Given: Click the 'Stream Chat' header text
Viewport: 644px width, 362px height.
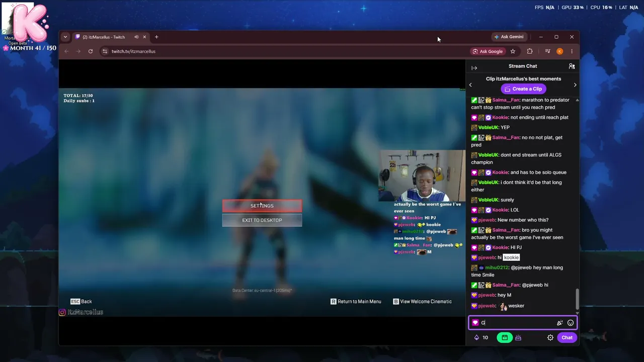Looking at the screenshot, I should [523, 66].
